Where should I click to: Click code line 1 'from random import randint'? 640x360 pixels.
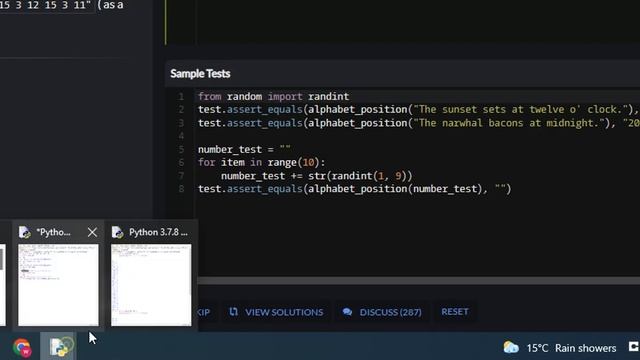(x=273, y=97)
